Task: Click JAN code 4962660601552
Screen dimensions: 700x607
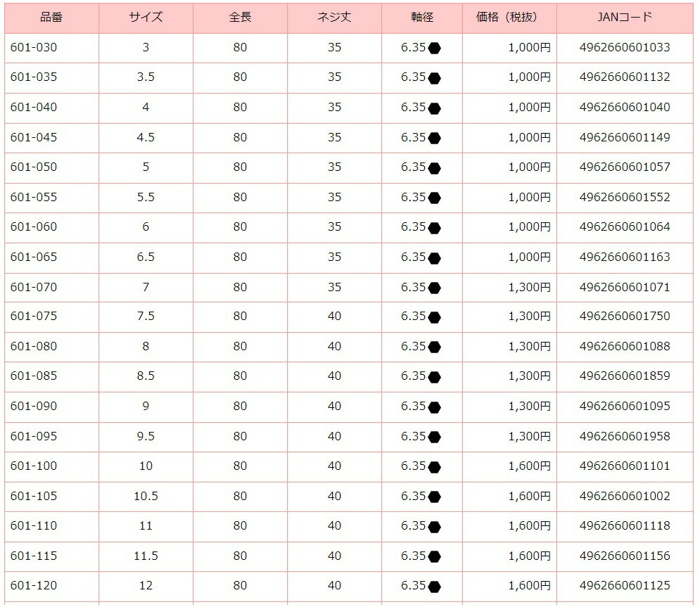Action: click(x=625, y=197)
